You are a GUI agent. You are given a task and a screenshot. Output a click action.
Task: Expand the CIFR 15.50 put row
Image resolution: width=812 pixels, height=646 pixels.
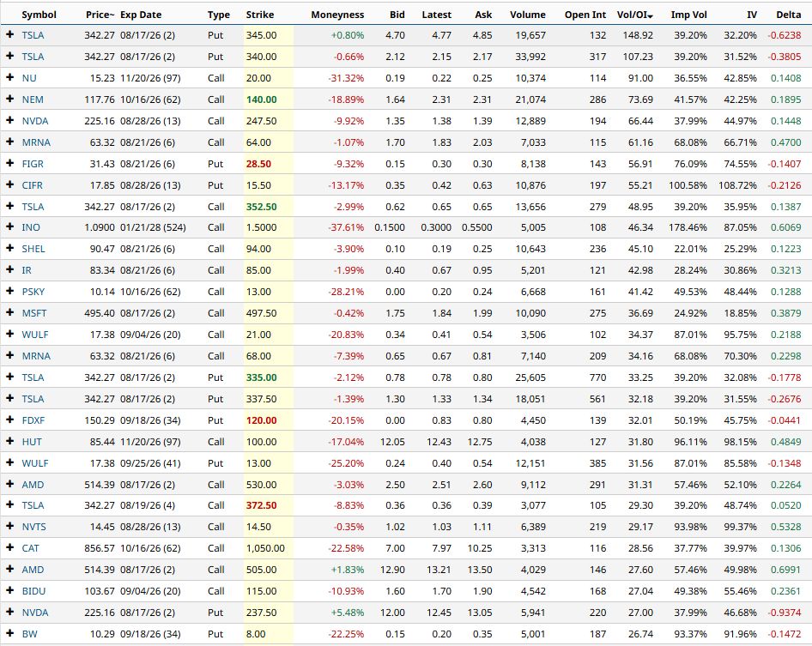pyautogui.click(x=9, y=184)
